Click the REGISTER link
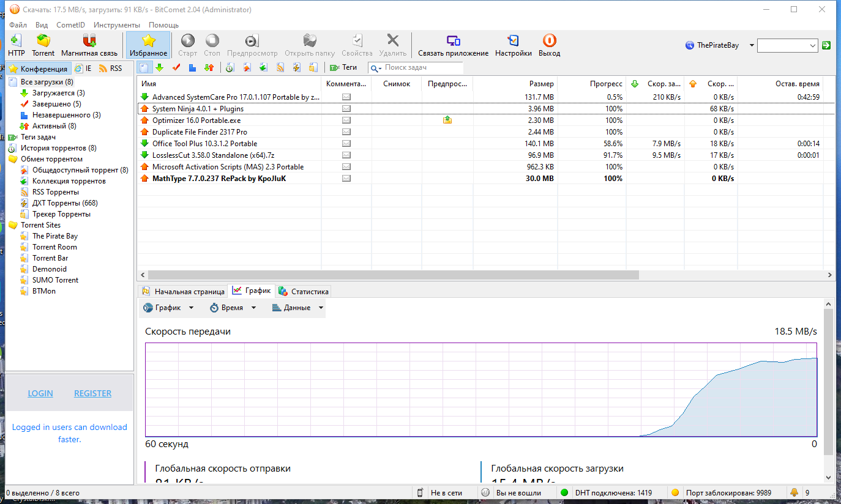This screenshot has height=504, width=841. point(92,393)
